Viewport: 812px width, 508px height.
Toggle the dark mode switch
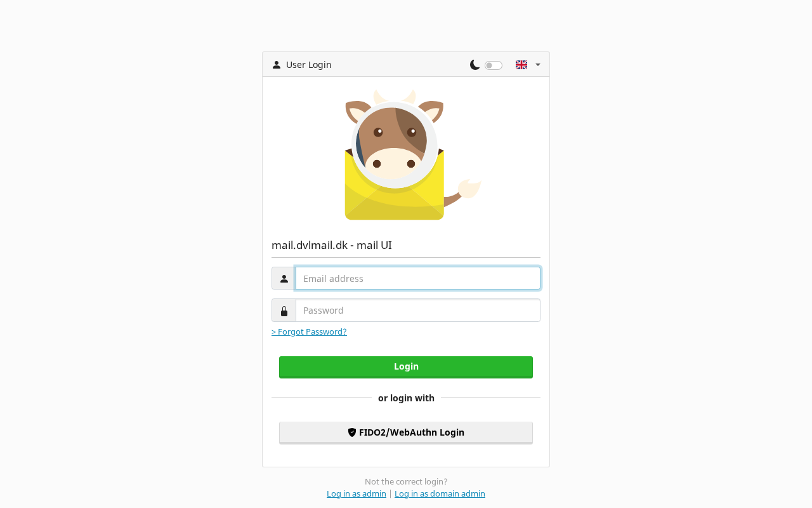click(x=494, y=65)
